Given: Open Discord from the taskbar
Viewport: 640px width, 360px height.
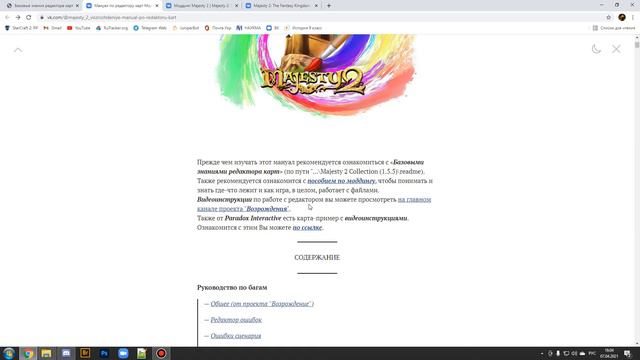Looking at the screenshot, I should point(66,353).
